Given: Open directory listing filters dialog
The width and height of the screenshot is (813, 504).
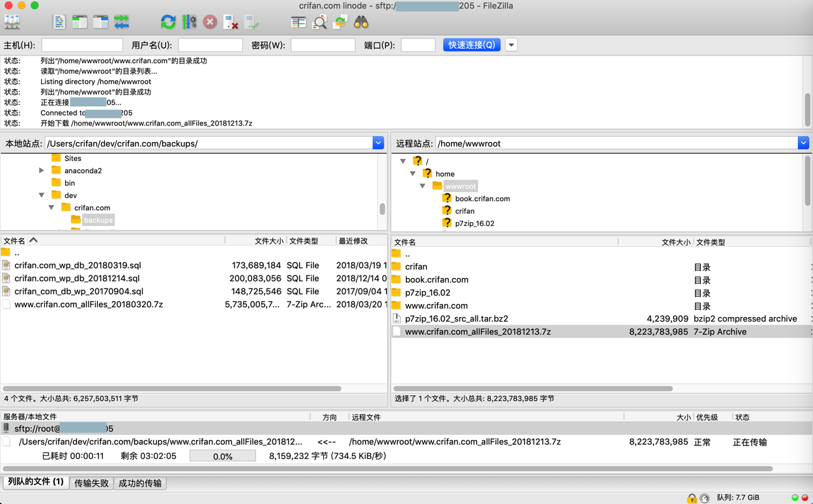Looking at the screenshot, I should tap(298, 22).
